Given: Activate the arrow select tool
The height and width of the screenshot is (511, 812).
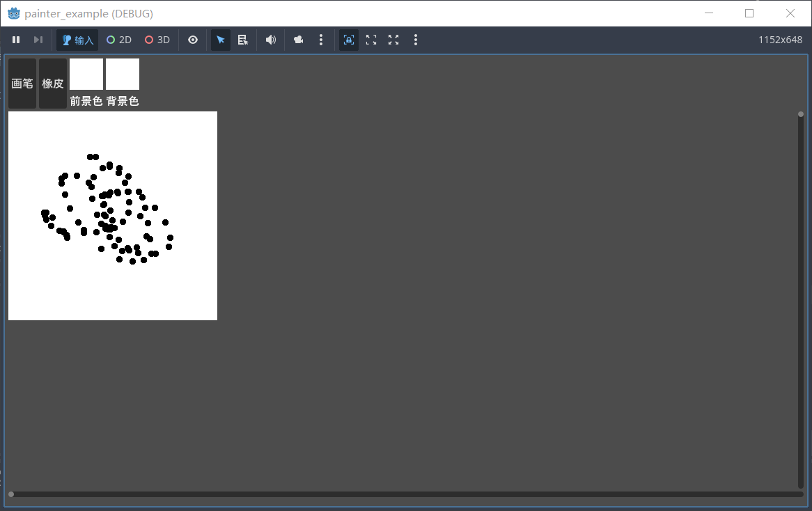Looking at the screenshot, I should [221, 40].
